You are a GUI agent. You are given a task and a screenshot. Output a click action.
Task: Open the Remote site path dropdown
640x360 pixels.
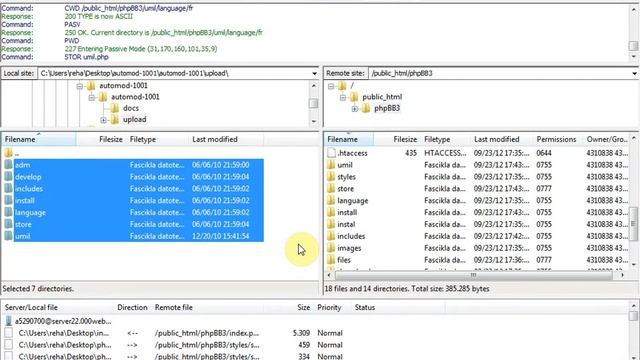point(634,73)
